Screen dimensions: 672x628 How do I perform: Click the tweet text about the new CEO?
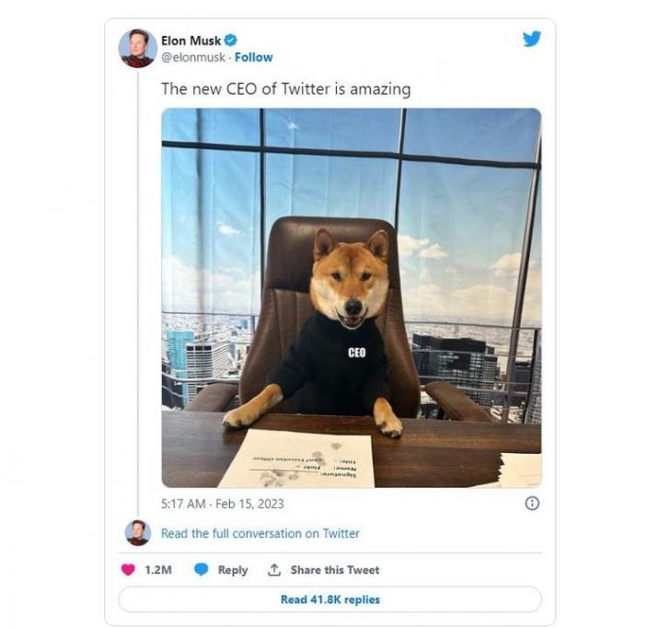[x=285, y=89]
